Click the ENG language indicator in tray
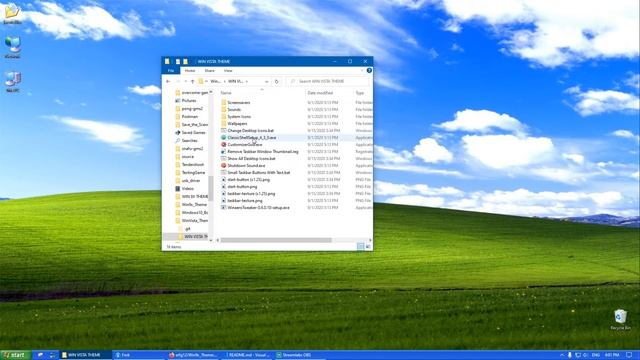Viewport: 640px width, 360px height. click(x=596, y=355)
